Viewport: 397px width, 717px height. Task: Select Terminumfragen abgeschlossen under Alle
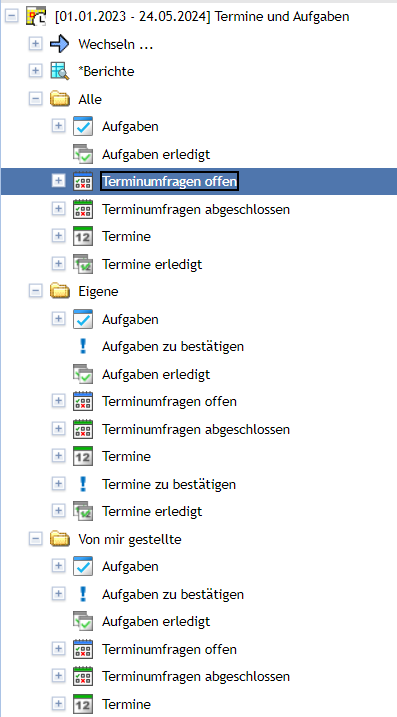point(196,209)
